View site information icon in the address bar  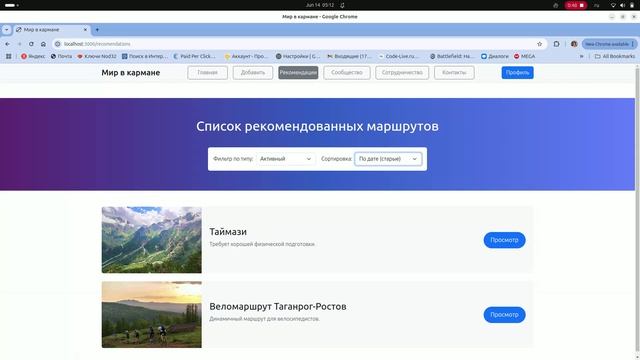(58, 44)
